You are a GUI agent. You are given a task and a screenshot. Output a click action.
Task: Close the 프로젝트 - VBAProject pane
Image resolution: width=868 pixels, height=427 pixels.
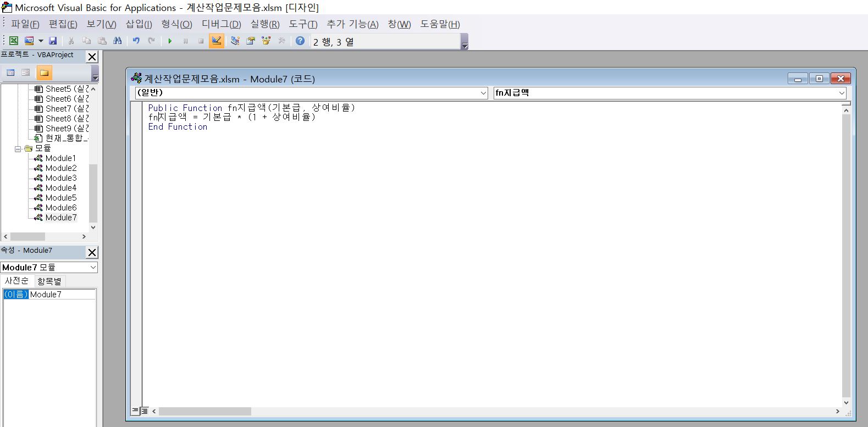click(x=92, y=57)
